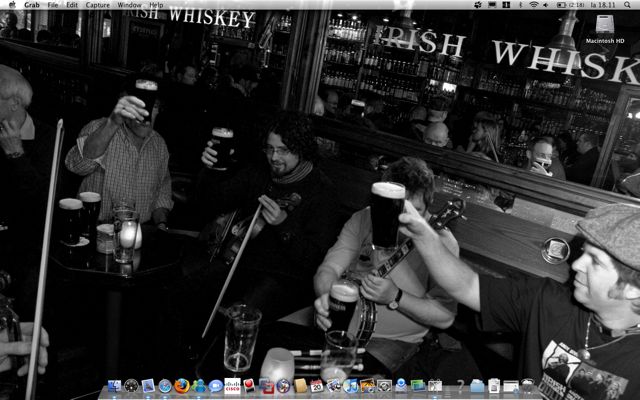Image resolution: width=640 pixels, height=400 pixels.
Task: Open the Capture menu
Action: 98,5
